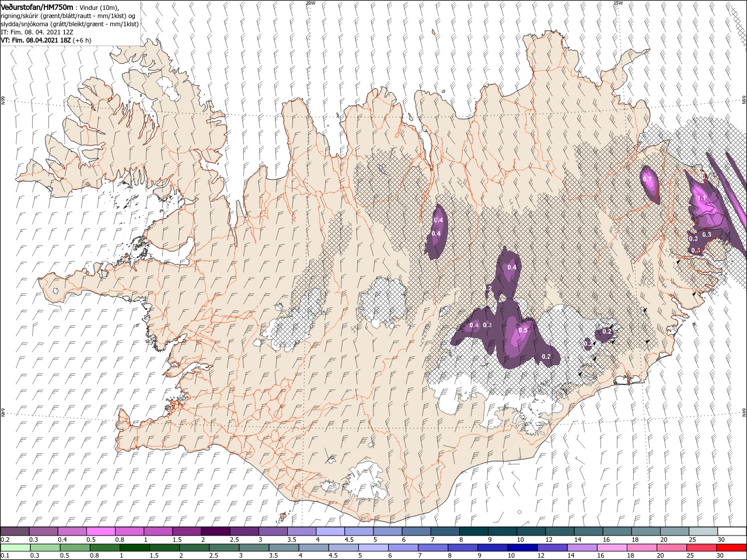The height and width of the screenshot is (560, 747).
Task: Pick the crimson rain swatch labelled 25
Action: 701,548
